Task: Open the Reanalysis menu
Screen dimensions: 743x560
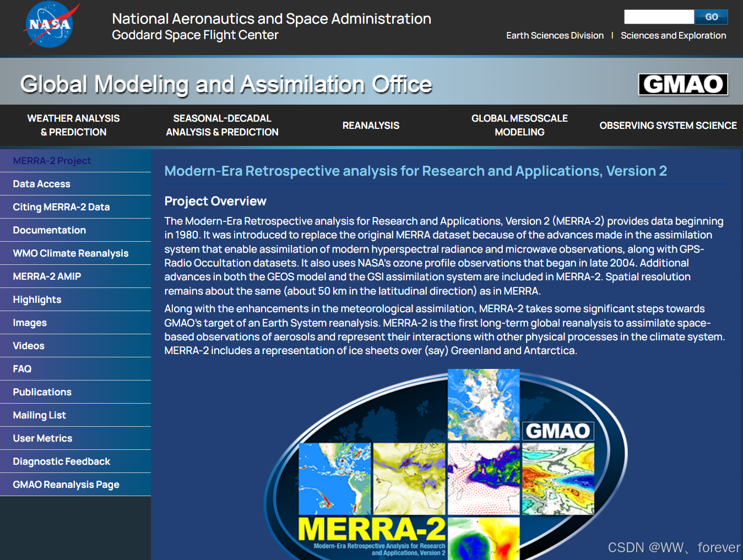Action: (371, 126)
